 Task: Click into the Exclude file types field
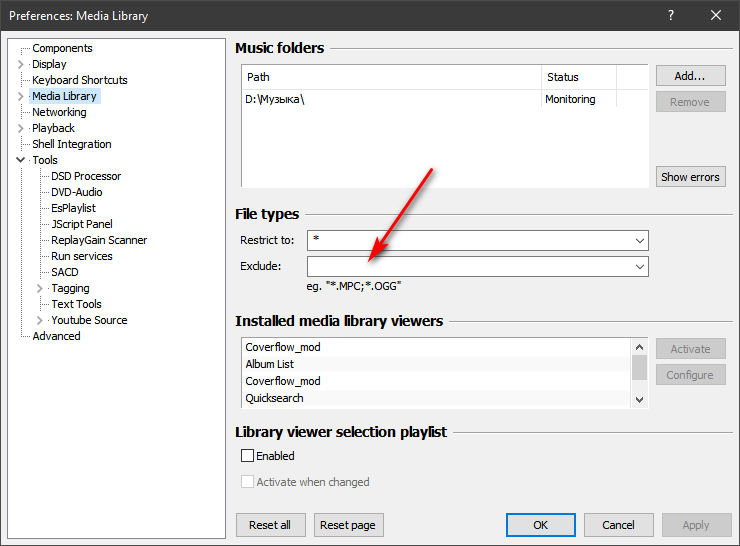pos(470,267)
